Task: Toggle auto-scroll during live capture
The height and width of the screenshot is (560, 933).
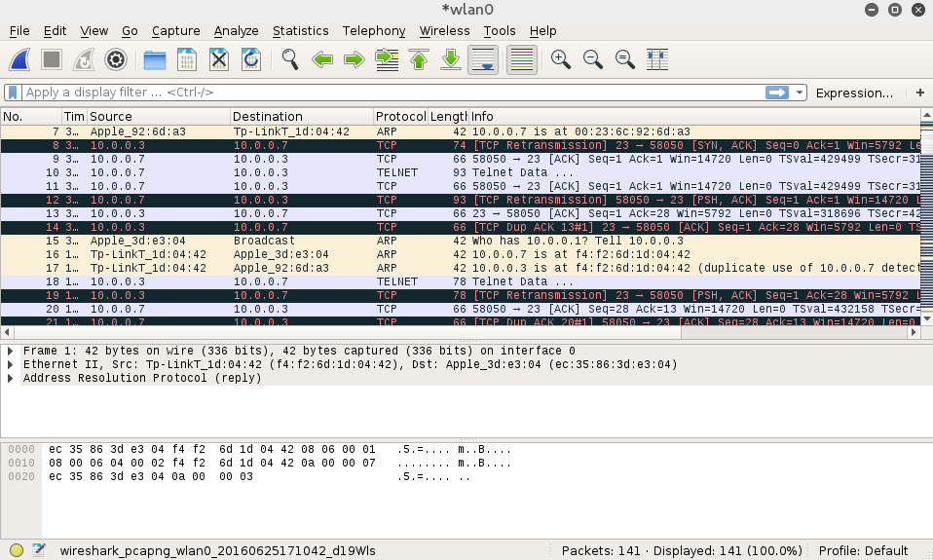Action: coord(483,59)
